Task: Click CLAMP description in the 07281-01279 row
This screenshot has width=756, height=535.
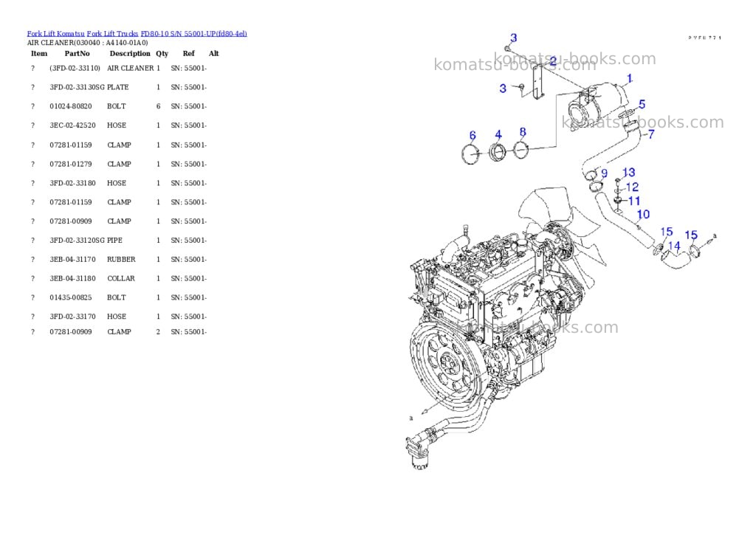Action: [119, 164]
